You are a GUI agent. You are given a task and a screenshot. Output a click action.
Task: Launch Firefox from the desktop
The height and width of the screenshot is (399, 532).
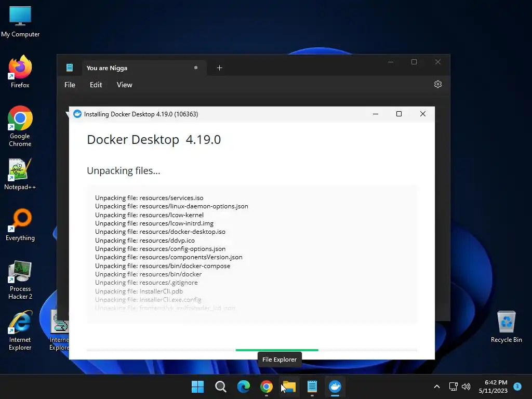coord(20,72)
